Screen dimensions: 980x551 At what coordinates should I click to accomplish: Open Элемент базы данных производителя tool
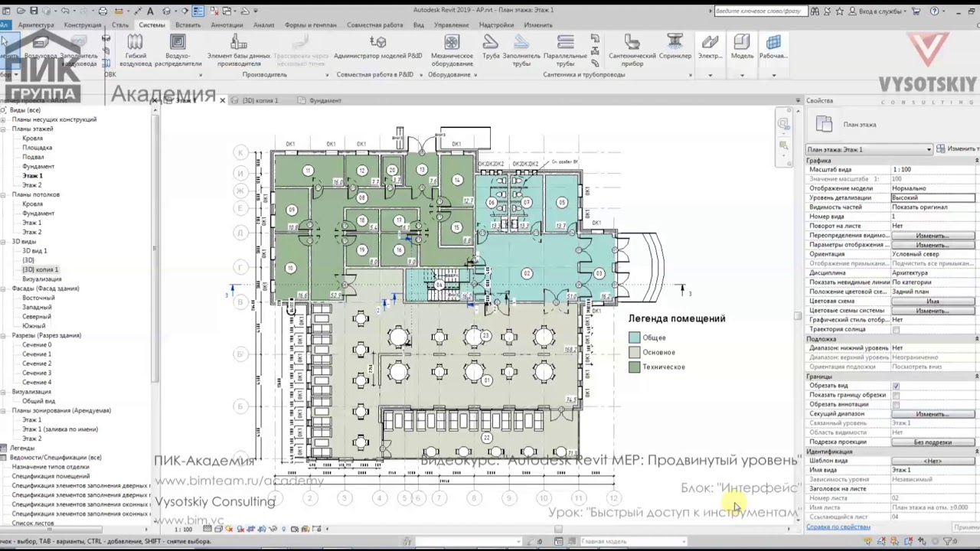(239, 50)
